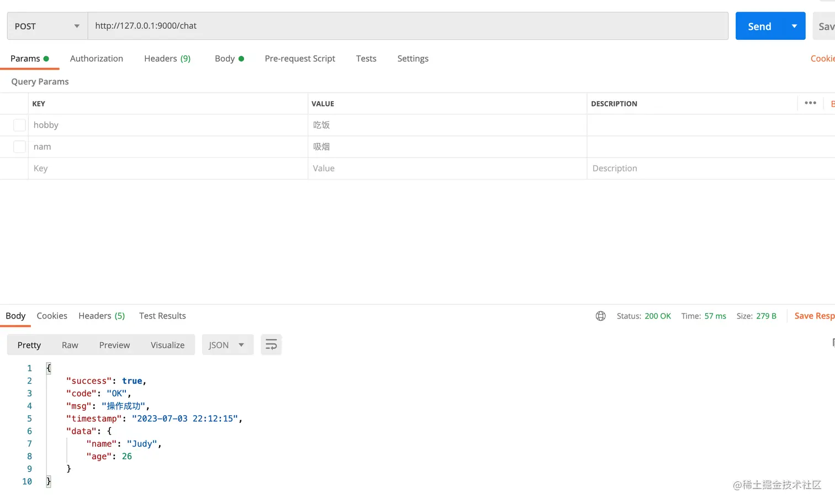Open the Tests tab
The image size is (835, 504).
click(x=366, y=59)
